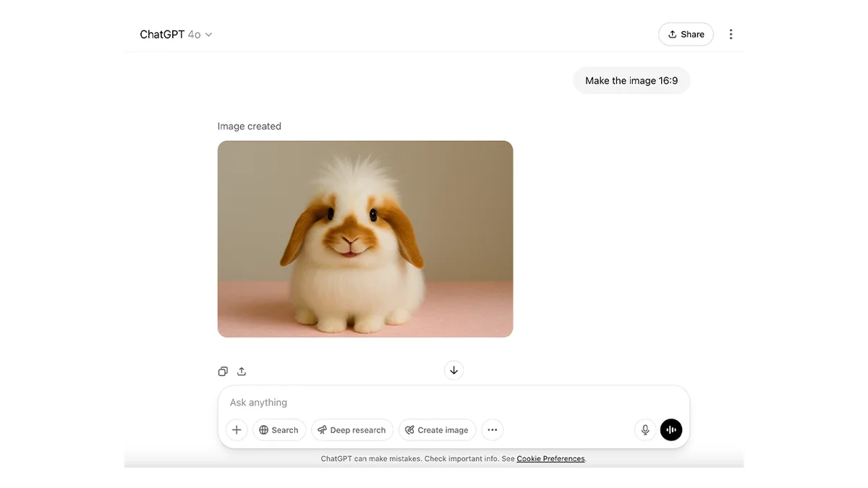The height and width of the screenshot is (488, 868).
Task: Open the Cookie Preferences link
Action: pos(550,459)
